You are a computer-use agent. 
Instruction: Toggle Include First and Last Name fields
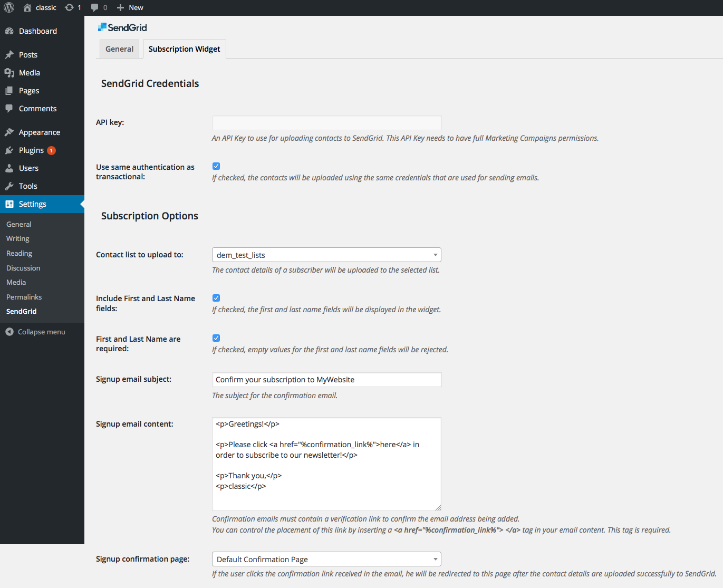coord(216,298)
